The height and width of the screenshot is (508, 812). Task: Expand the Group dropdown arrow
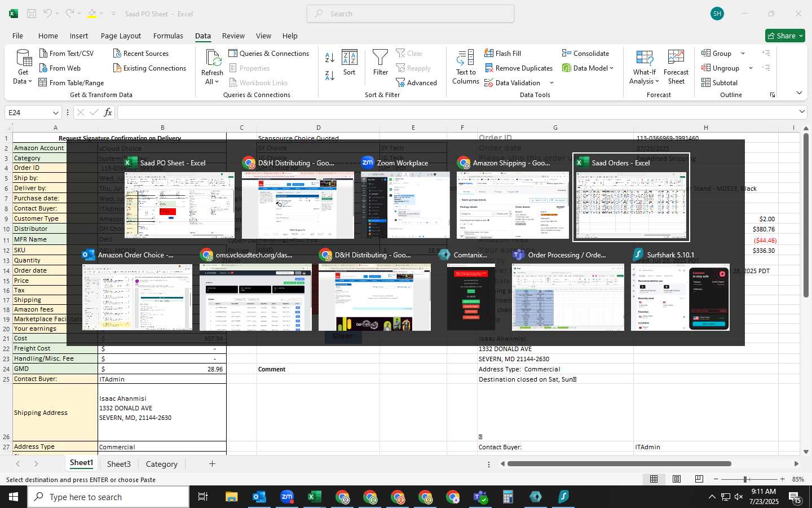pos(743,53)
